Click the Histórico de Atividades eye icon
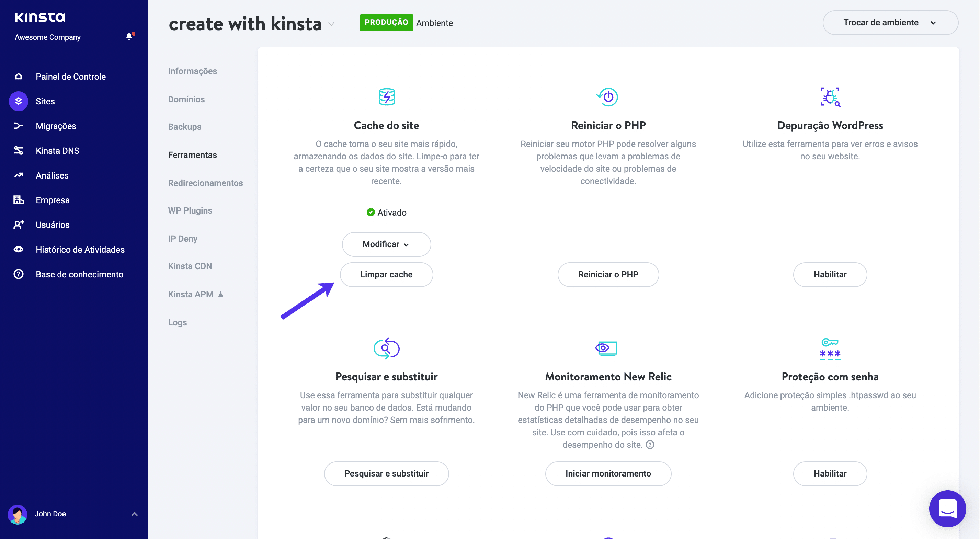The height and width of the screenshot is (539, 980). tap(18, 250)
